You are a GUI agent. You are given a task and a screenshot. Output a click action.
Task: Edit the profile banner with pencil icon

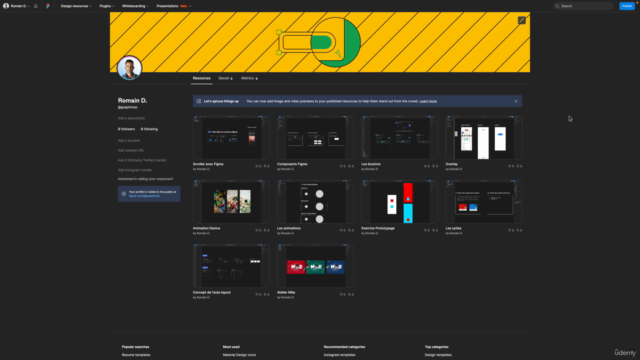[x=522, y=20]
